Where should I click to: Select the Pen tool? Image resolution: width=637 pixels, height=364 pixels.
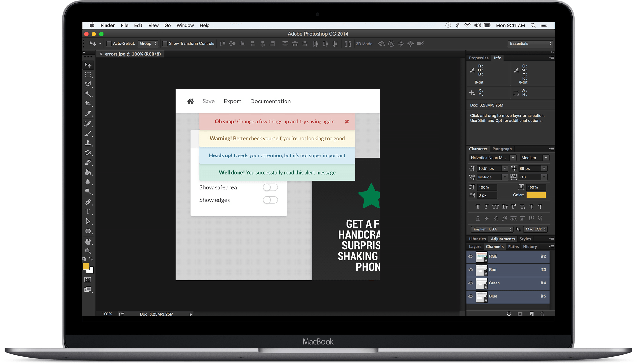coord(88,202)
